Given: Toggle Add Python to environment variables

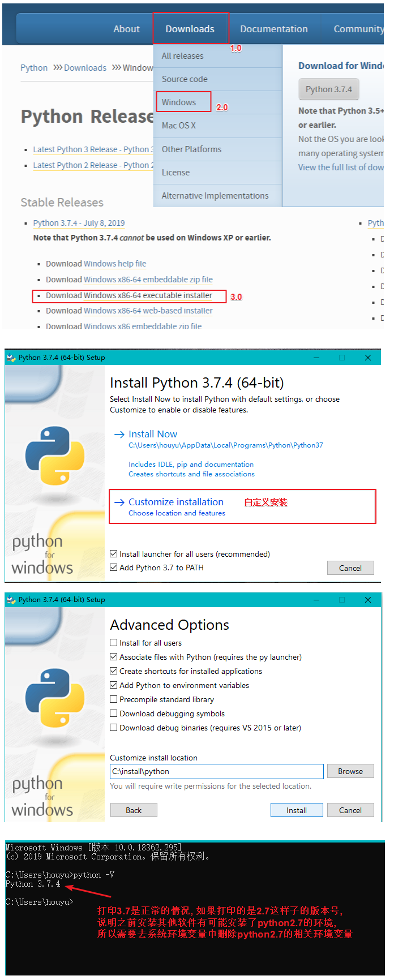Looking at the screenshot, I should pos(114,685).
